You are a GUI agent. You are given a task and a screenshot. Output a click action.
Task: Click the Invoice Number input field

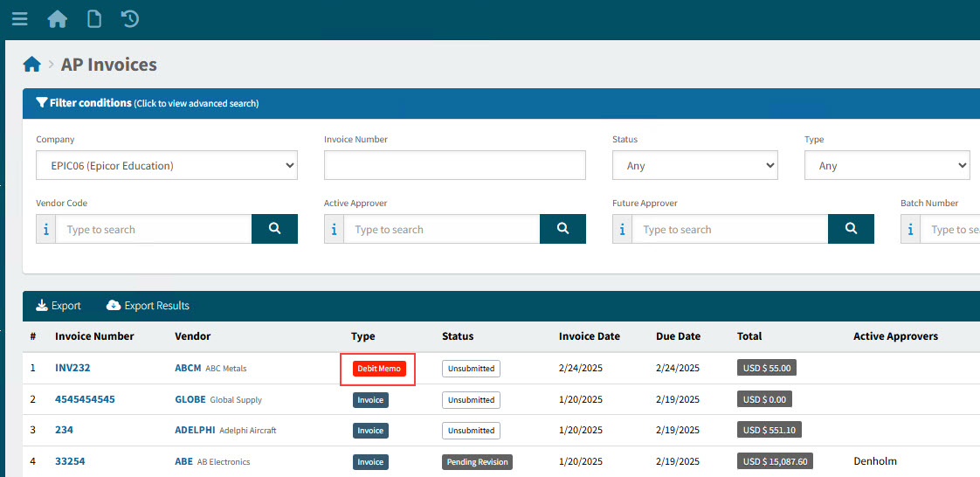(x=454, y=165)
